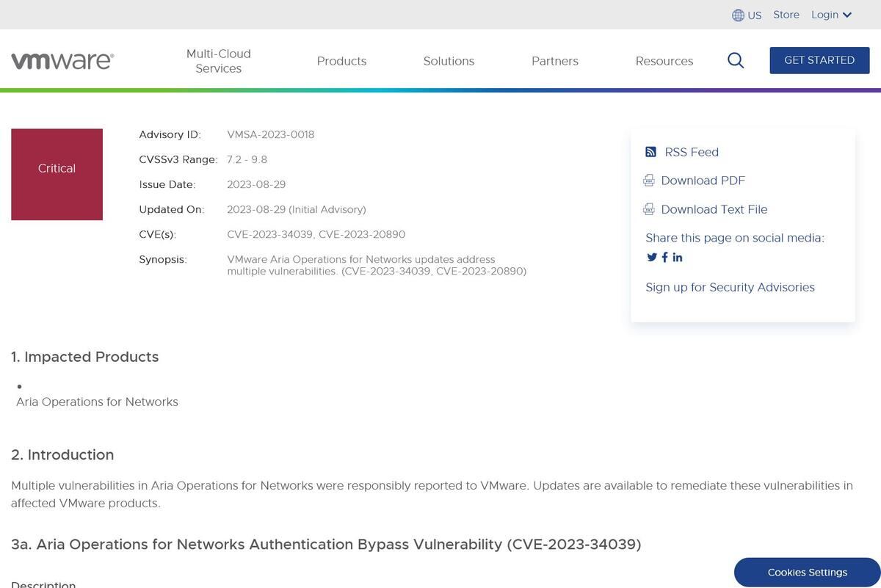Screen dimensions: 881x588
Task: Share the page on Twitter
Action: coord(652,257)
